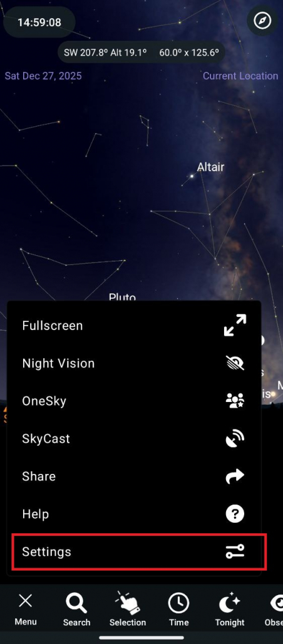Tap the Current Location label
Screen dimensions: 283x644
click(240, 76)
